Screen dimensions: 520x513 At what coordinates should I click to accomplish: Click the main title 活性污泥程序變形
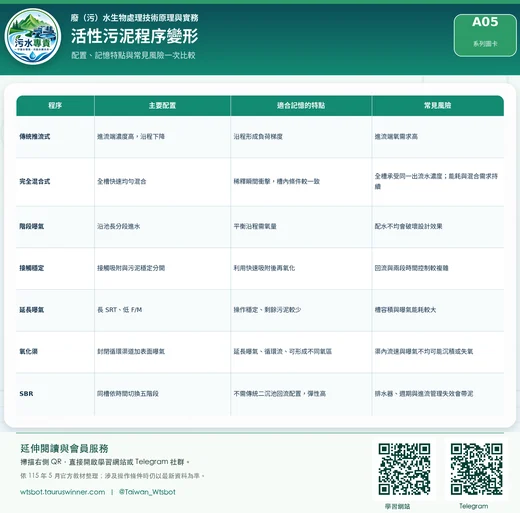(135, 36)
